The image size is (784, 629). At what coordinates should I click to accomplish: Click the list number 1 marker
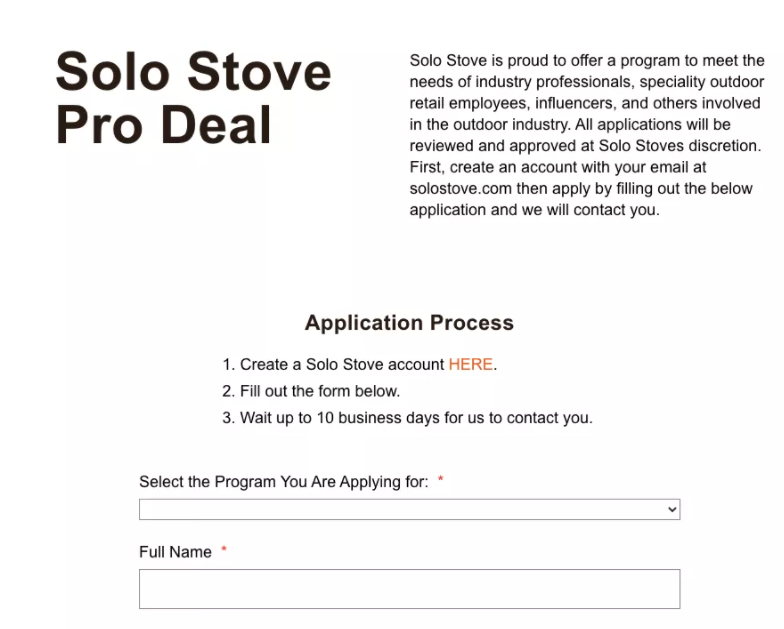[x=228, y=364]
